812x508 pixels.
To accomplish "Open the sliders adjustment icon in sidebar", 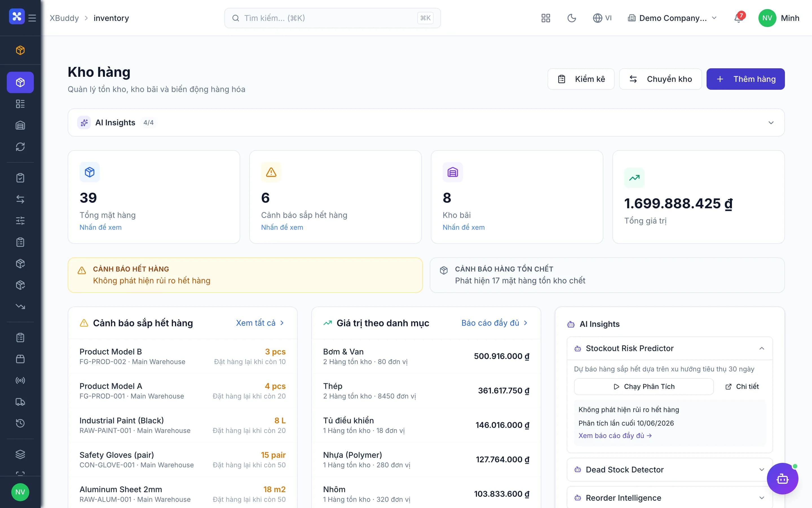I will click(x=20, y=221).
